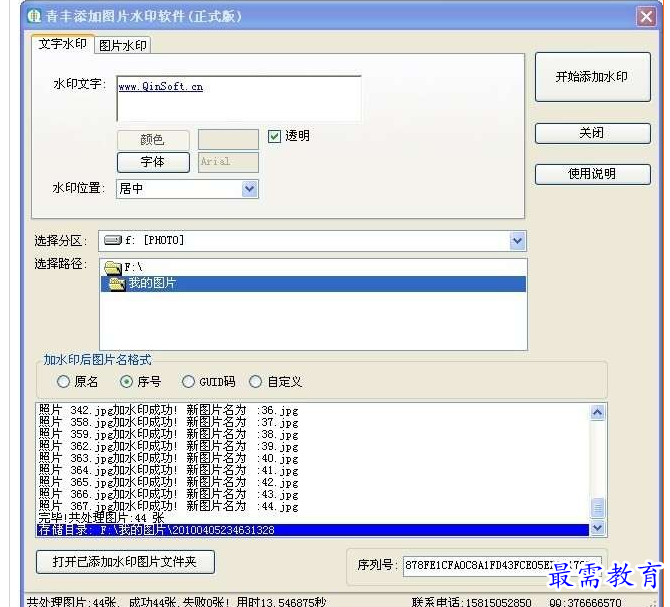Click log line for 照片 342.jpg
Viewport: 670px width, 607px height.
[313, 411]
